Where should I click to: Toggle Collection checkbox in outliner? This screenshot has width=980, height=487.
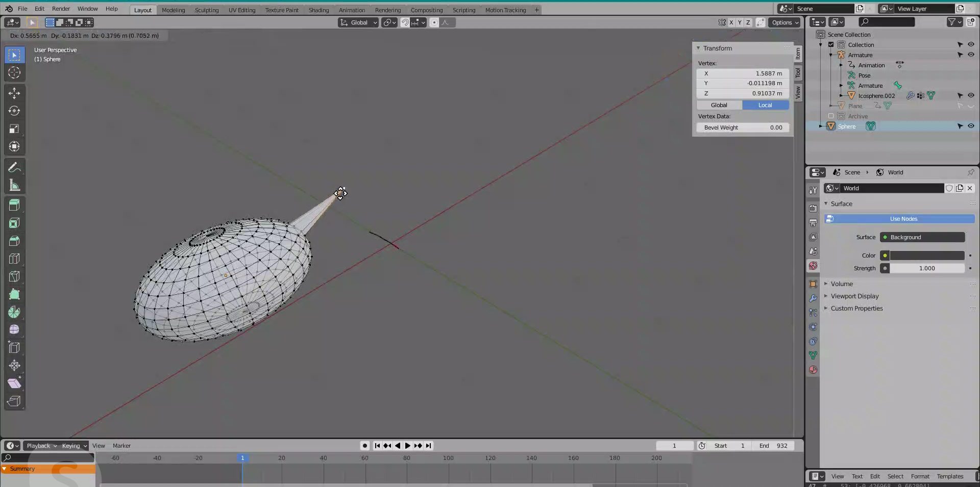tap(831, 45)
